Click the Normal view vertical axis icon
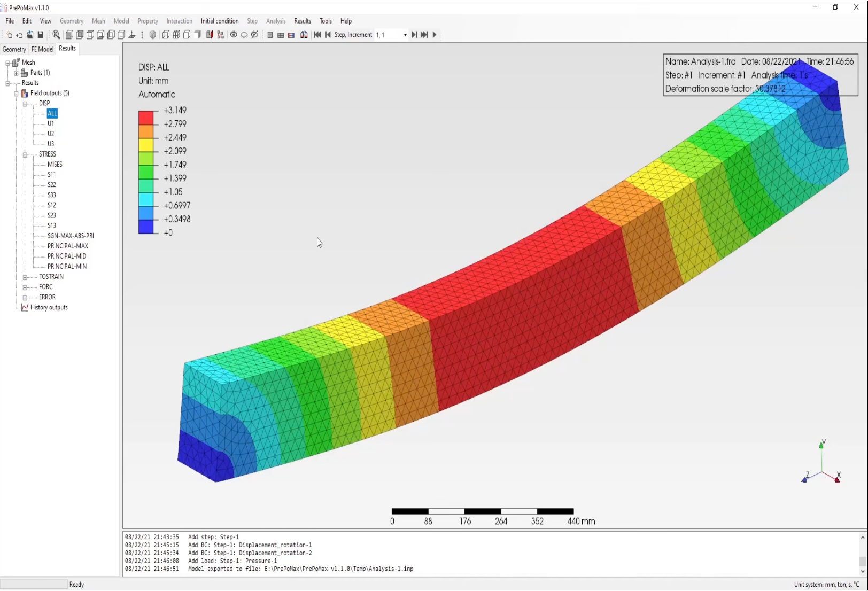This screenshot has height=591, width=868. click(142, 35)
